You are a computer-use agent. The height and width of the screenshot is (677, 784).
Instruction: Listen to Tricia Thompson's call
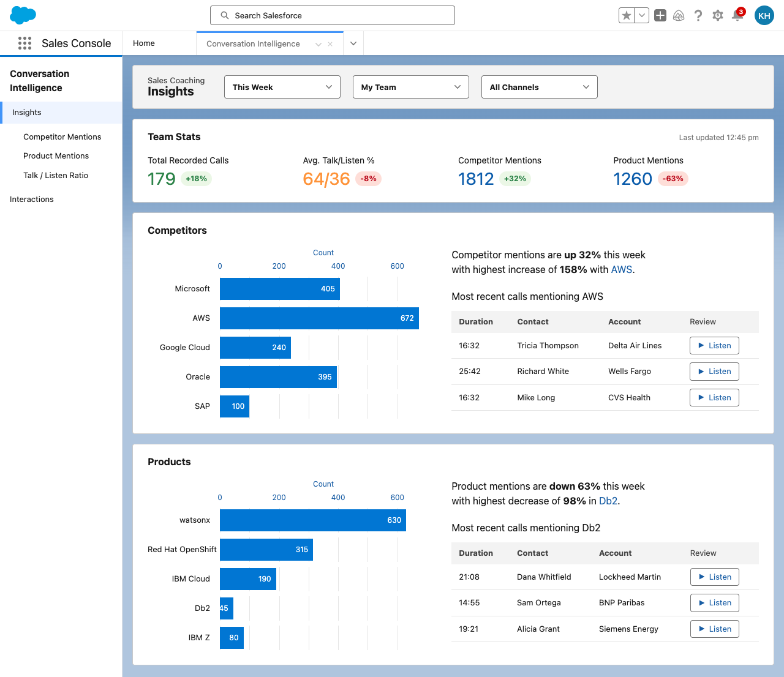pos(714,345)
